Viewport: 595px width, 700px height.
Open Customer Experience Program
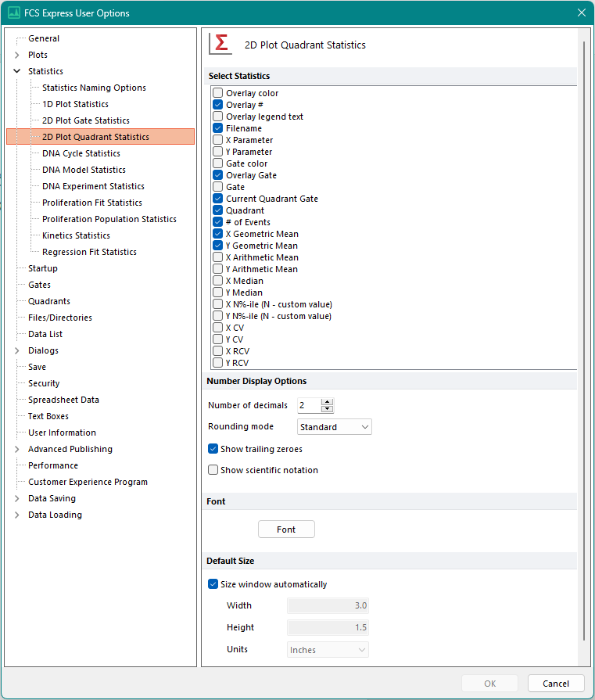click(x=88, y=482)
